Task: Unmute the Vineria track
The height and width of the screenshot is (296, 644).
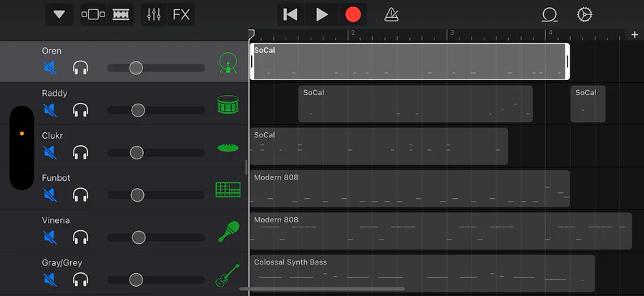Action: pos(50,237)
